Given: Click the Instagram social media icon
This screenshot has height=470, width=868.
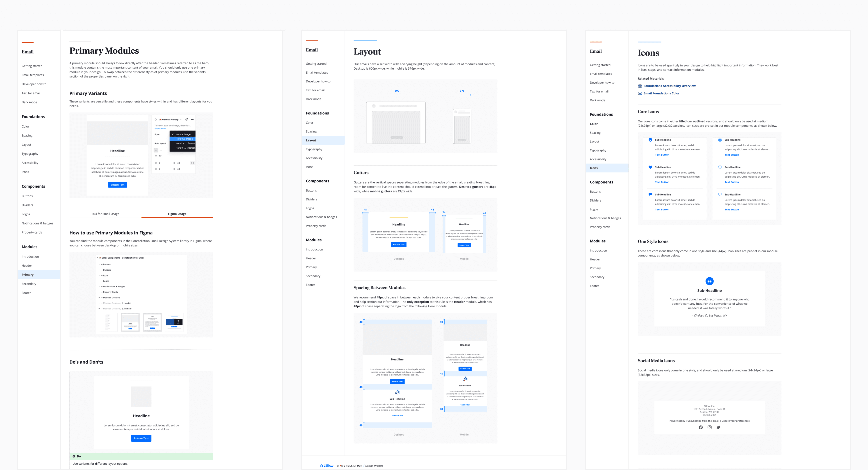Looking at the screenshot, I should pos(709,427).
